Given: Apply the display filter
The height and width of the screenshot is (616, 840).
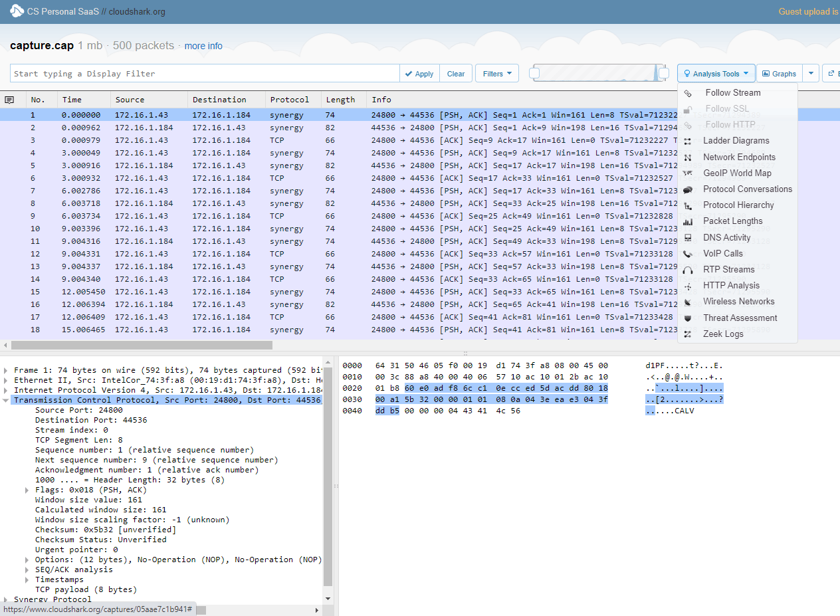Looking at the screenshot, I should [419, 74].
